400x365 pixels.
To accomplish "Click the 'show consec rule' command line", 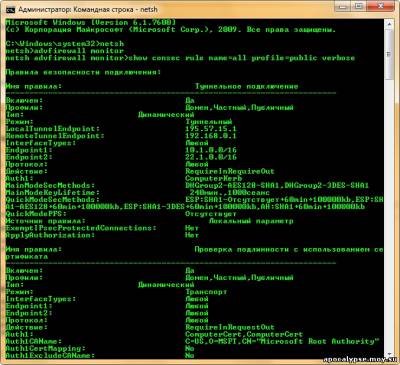I will [x=180, y=58].
